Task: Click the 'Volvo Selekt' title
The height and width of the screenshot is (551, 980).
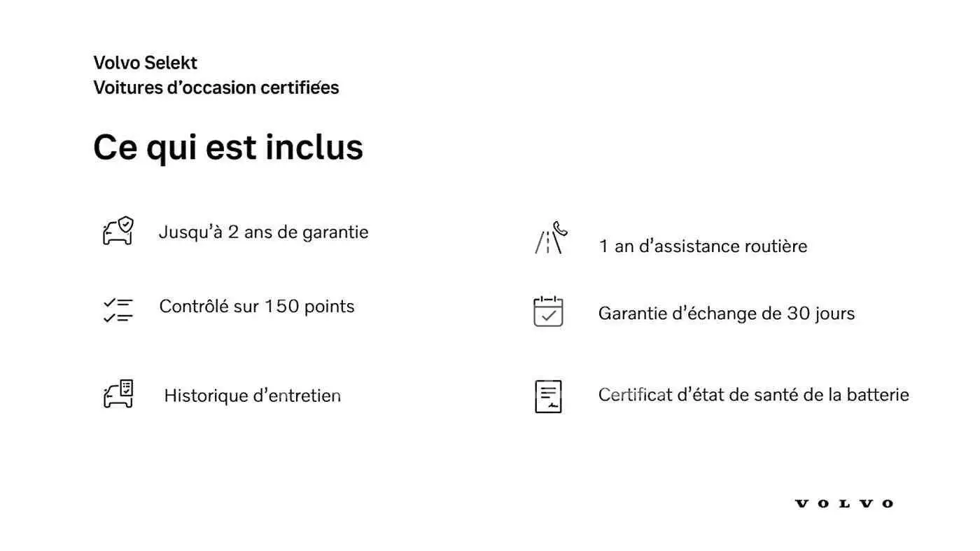Action: tap(146, 62)
